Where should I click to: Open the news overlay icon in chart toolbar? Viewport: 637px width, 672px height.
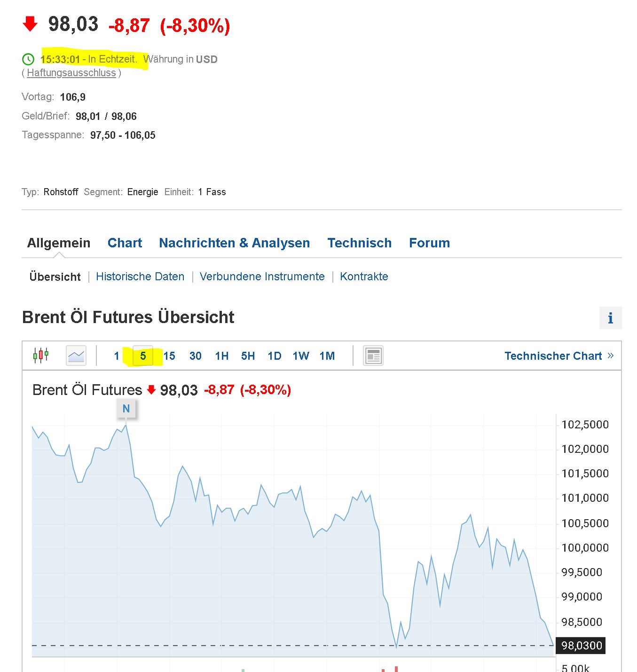tap(373, 356)
